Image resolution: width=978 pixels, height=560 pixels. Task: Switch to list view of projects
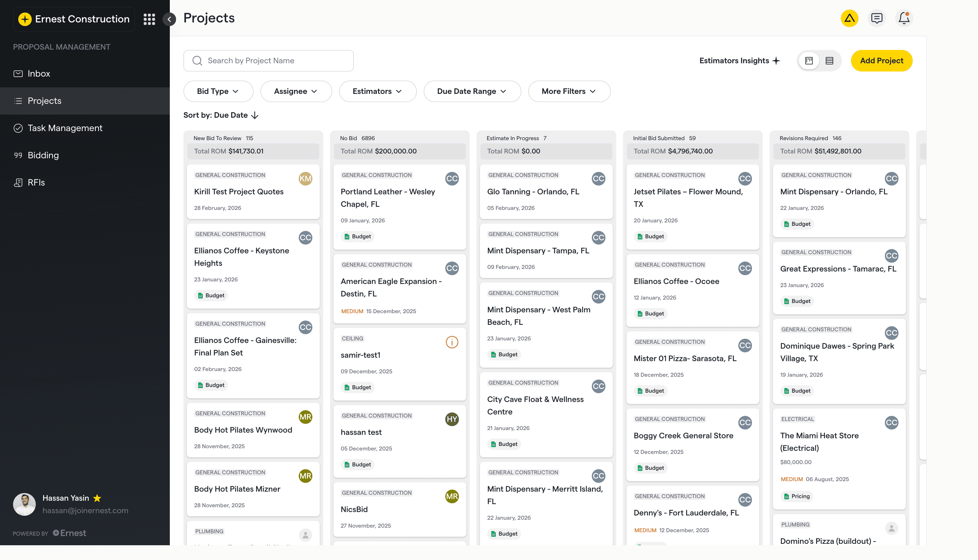tap(829, 60)
